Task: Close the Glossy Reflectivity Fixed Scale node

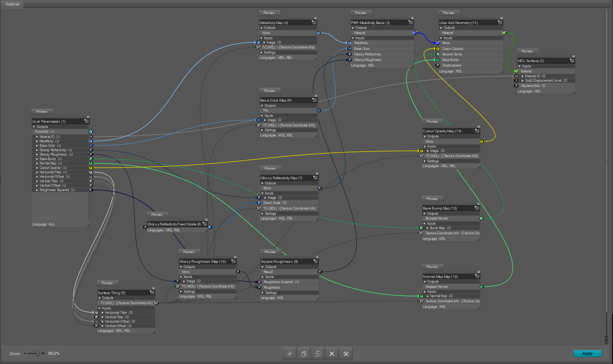Action: click(206, 220)
